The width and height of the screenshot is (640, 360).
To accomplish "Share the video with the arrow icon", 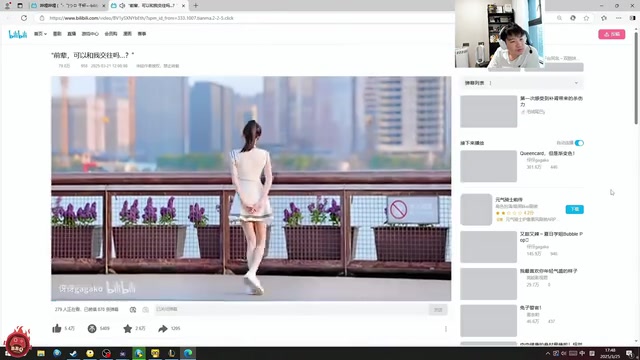I will pyautogui.click(x=163, y=328).
